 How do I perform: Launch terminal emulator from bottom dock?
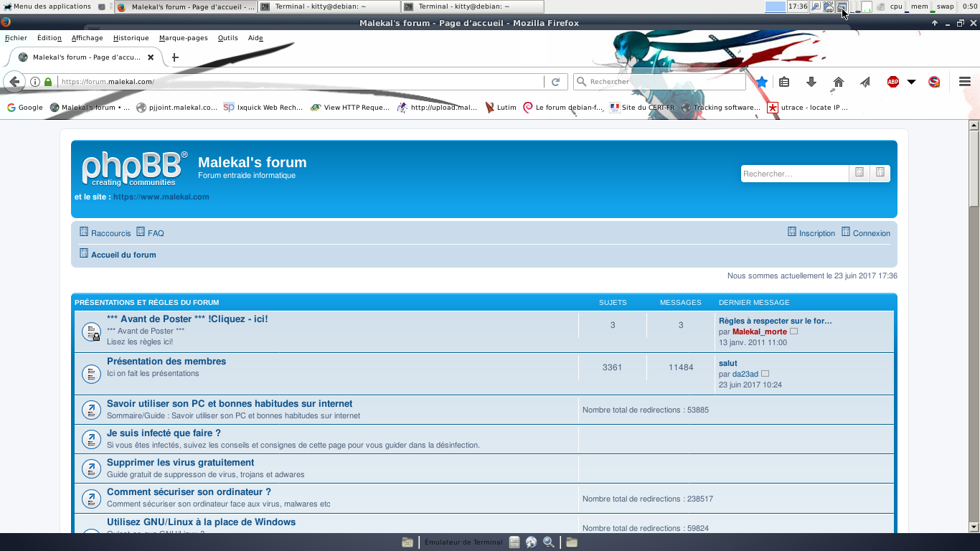[x=463, y=542]
